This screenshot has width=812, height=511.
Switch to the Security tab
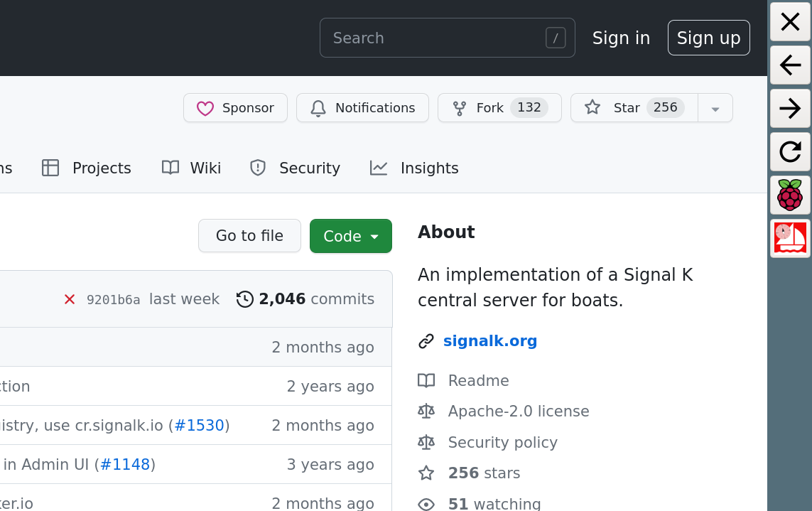[x=296, y=168]
